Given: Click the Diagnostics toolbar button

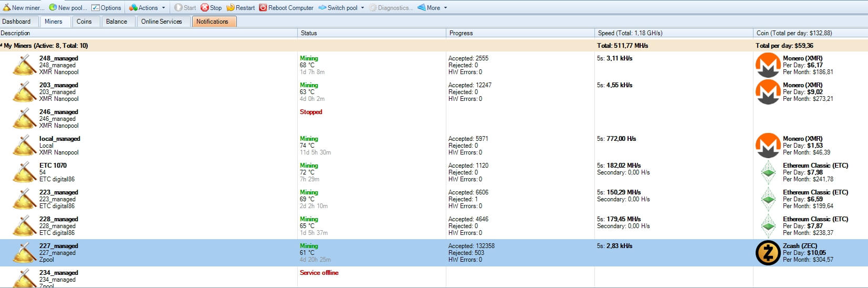Looking at the screenshot, I should (391, 7).
